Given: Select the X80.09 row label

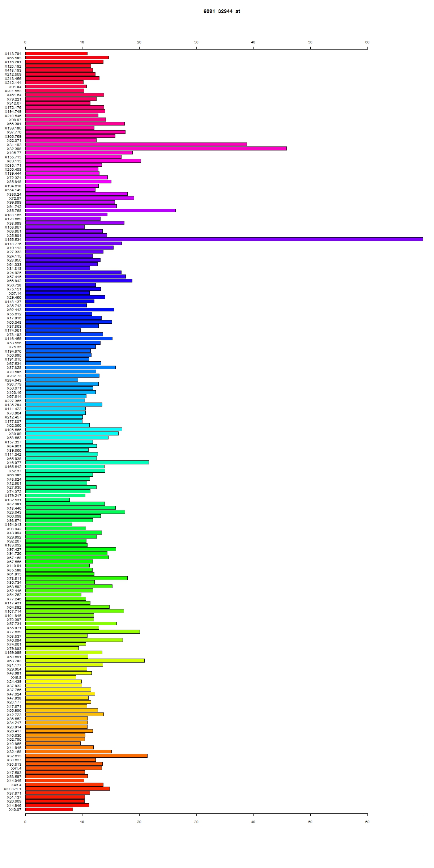Looking at the screenshot, I should (15, 434).
